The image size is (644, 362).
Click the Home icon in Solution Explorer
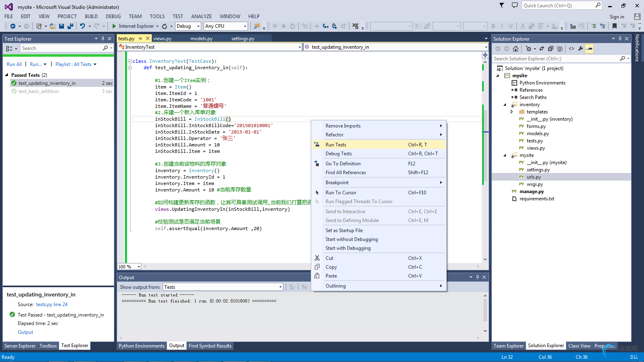point(516,49)
